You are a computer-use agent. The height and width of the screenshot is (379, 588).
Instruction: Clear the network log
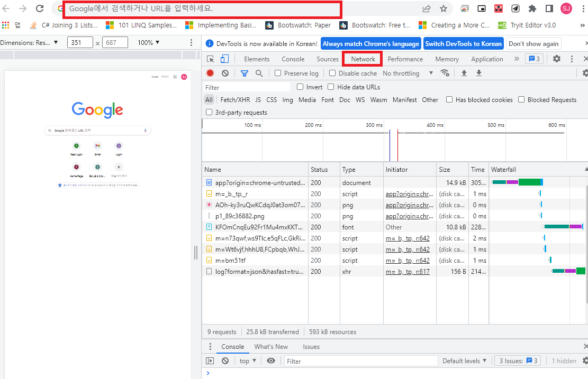coord(225,73)
